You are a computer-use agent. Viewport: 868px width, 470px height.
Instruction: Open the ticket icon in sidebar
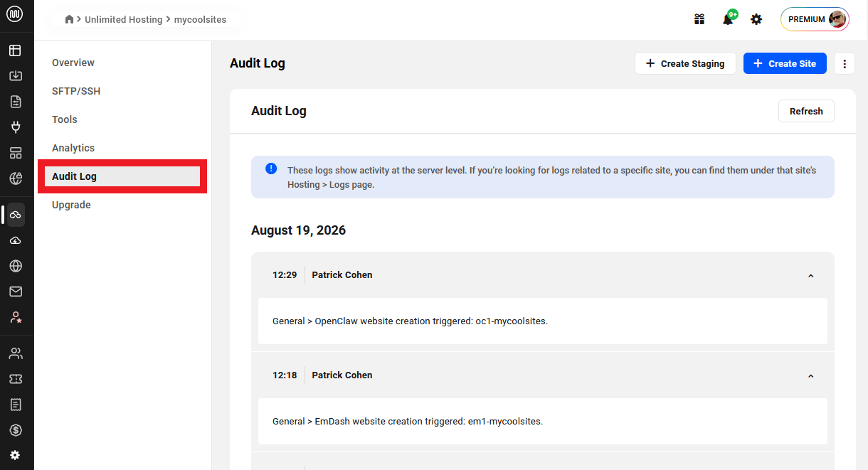click(x=15, y=379)
